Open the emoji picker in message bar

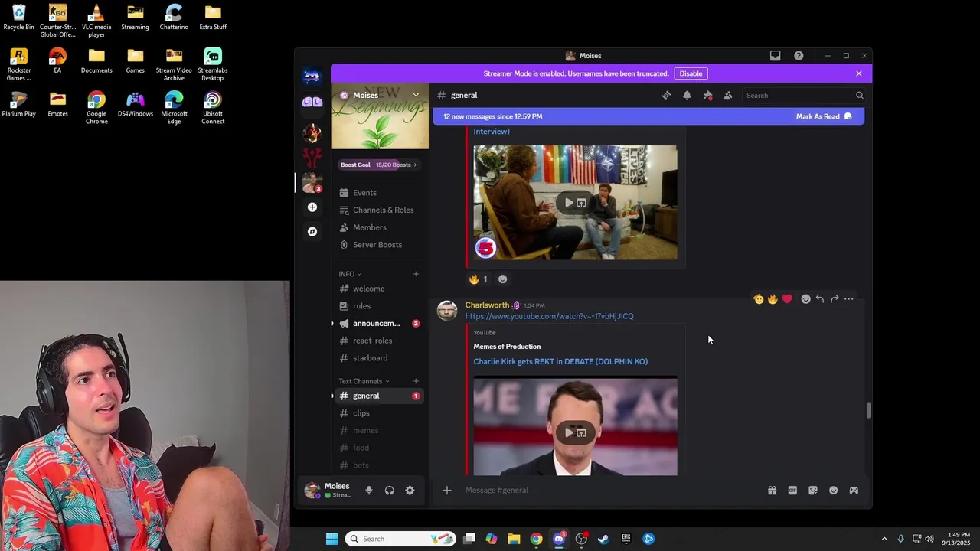pos(833,491)
